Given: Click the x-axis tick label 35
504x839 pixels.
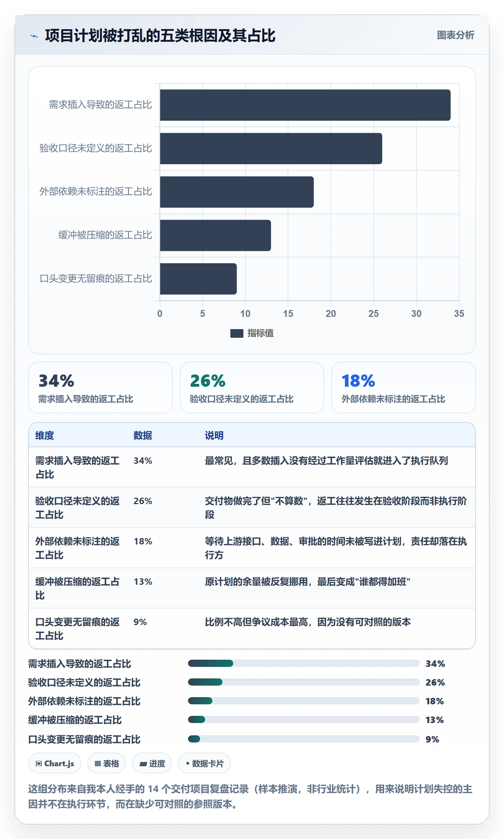Looking at the screenshot, I should [x=459, y=314].
